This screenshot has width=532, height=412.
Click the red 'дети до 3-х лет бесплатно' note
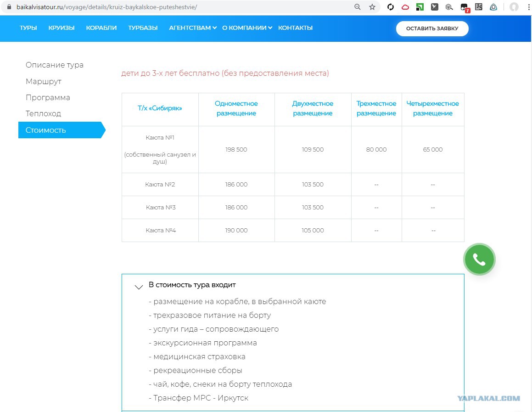225,73
